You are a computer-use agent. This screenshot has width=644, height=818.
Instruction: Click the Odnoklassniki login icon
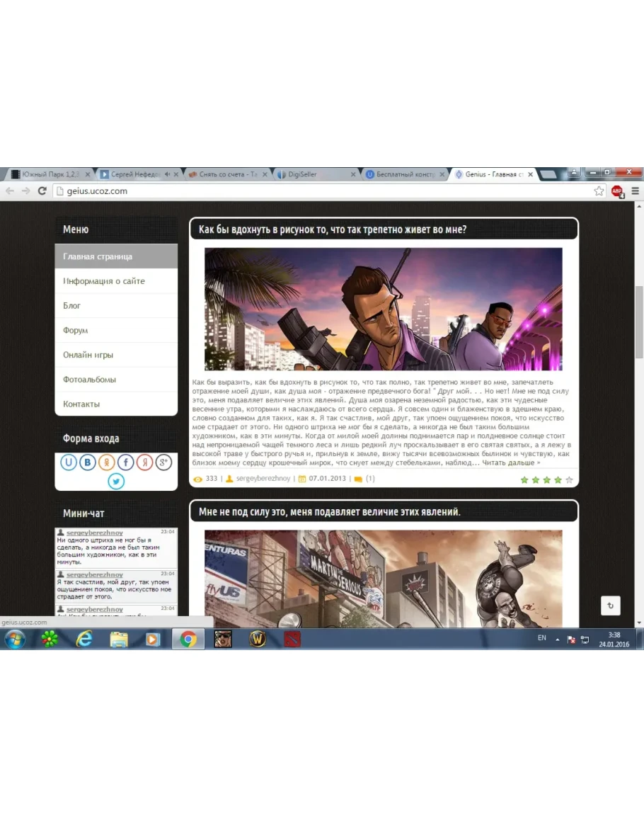[x=106, y=462]
